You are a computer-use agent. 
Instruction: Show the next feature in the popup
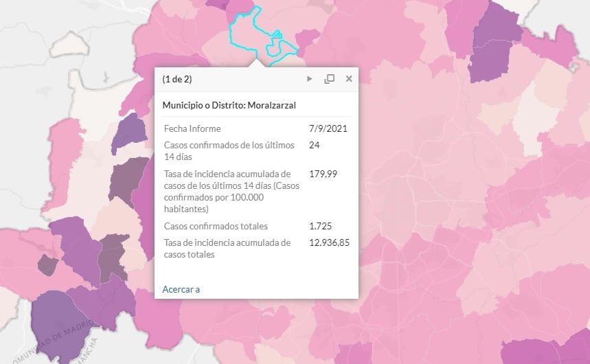[x=309, y=79]
